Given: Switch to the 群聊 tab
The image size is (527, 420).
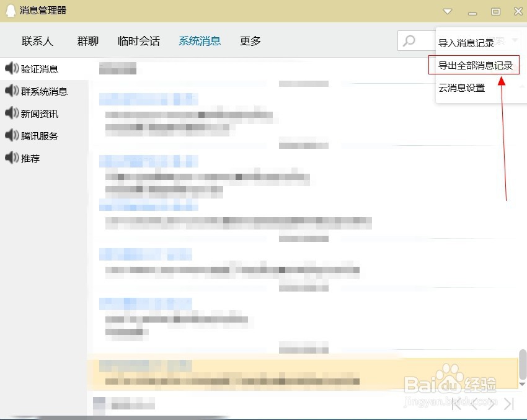Looking at the screenshot, I should click(87, 40).
